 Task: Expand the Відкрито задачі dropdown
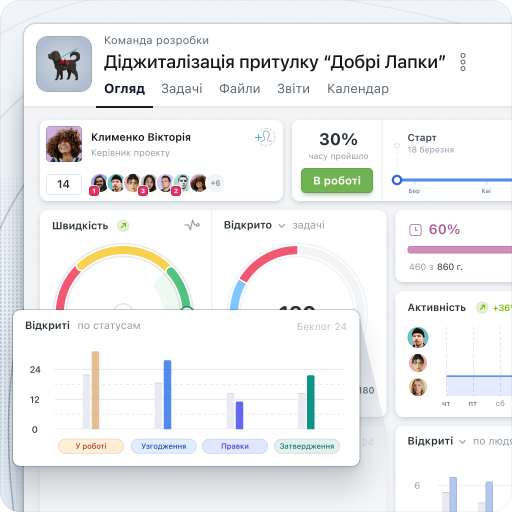[x=282, y=226]
